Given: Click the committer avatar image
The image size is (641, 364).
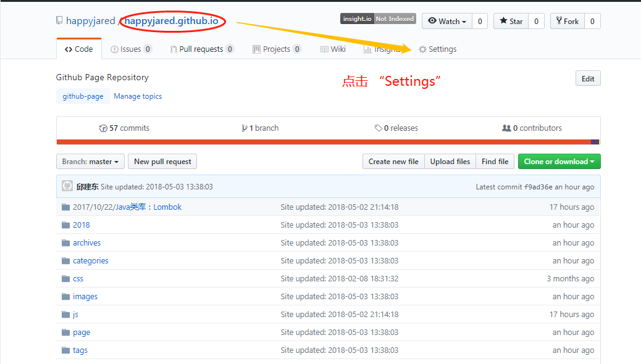Looking at the screenshot, I should tap(67, 186).
